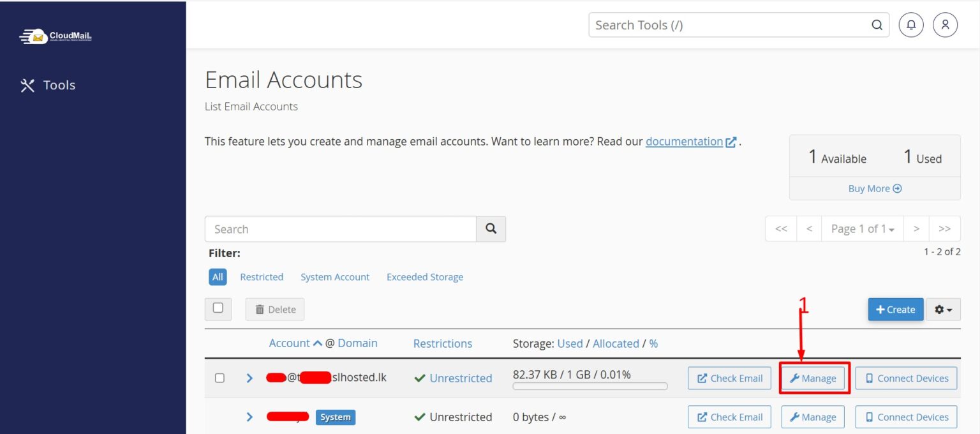980x434 pixels.
Task: Select the Exceeded Storage filter
Action: coord(425,277)
